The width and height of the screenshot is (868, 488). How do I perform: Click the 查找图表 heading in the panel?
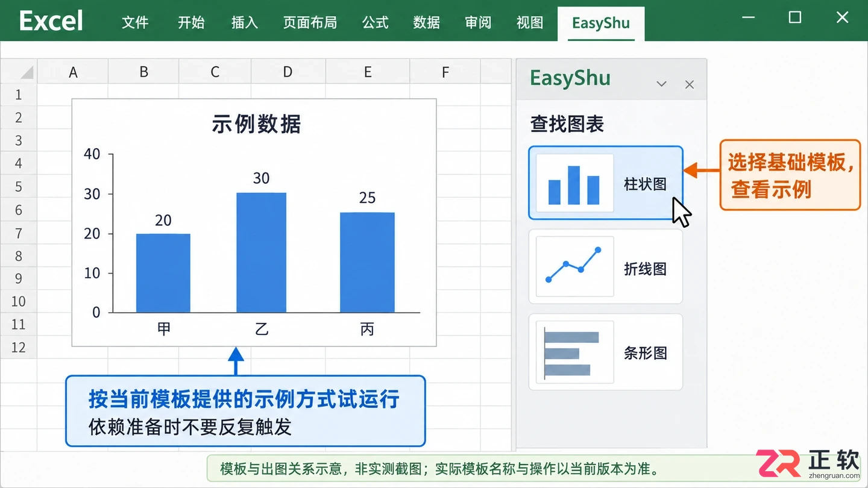click(567, 124)
